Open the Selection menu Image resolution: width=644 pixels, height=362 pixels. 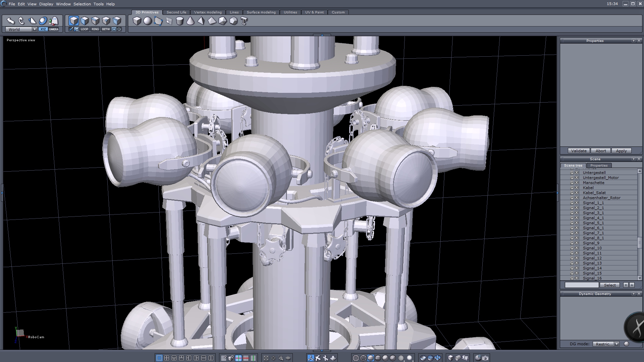pos(82,4)
